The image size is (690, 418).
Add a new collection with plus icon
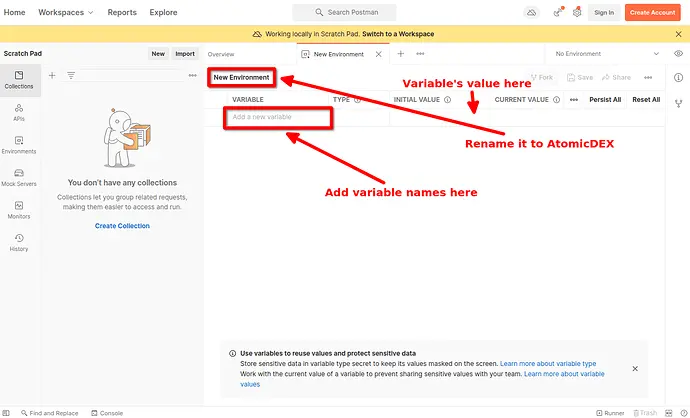pyautogui.click(x=52, y=75)
